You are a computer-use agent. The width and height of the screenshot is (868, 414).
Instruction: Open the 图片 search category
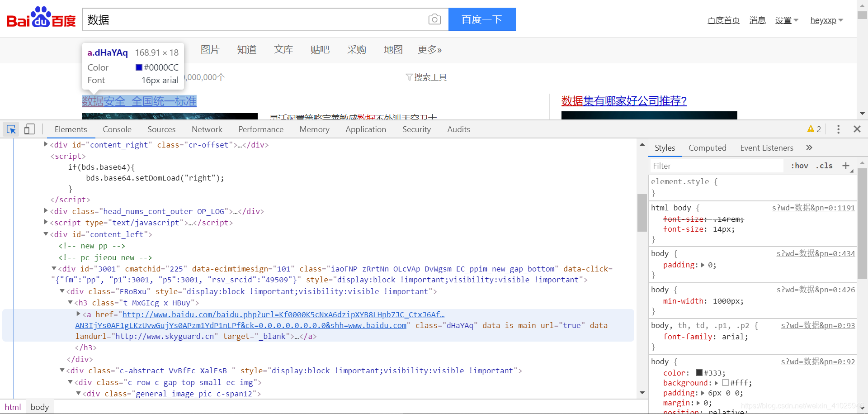tap(210, 50)
